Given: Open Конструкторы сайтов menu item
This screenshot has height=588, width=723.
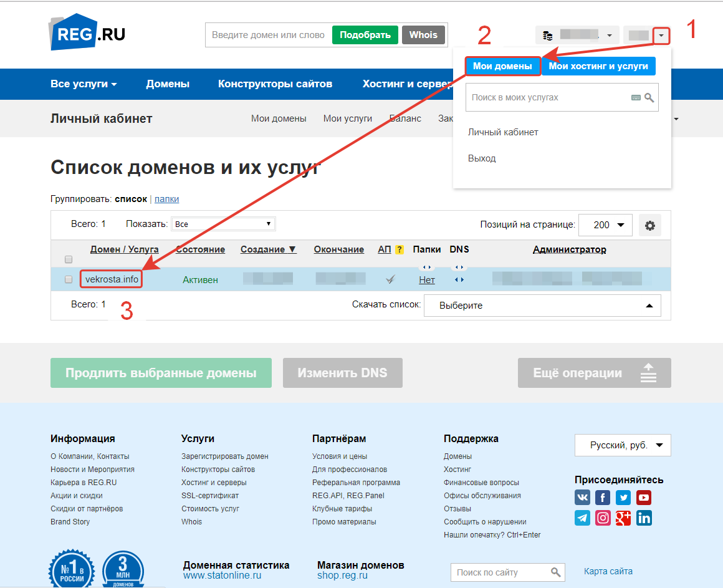Looking at the screenshot, I should point(275,84).
